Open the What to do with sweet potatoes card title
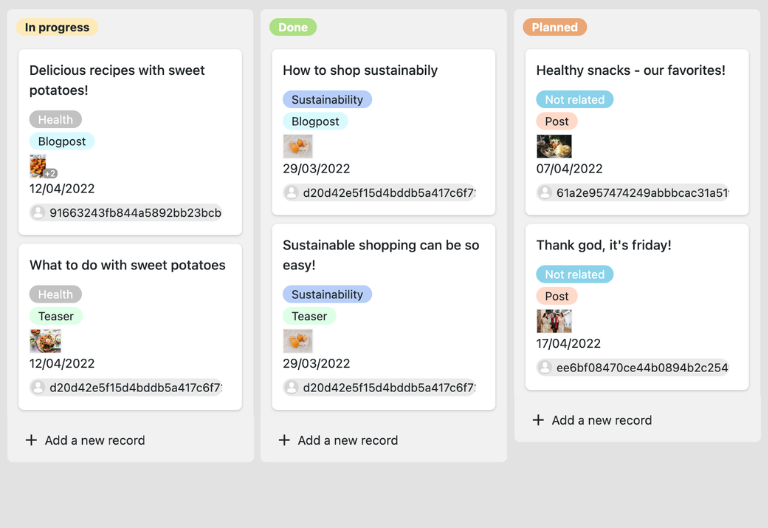768x528 pixels. pyautogui.click(x=127, y=265)
